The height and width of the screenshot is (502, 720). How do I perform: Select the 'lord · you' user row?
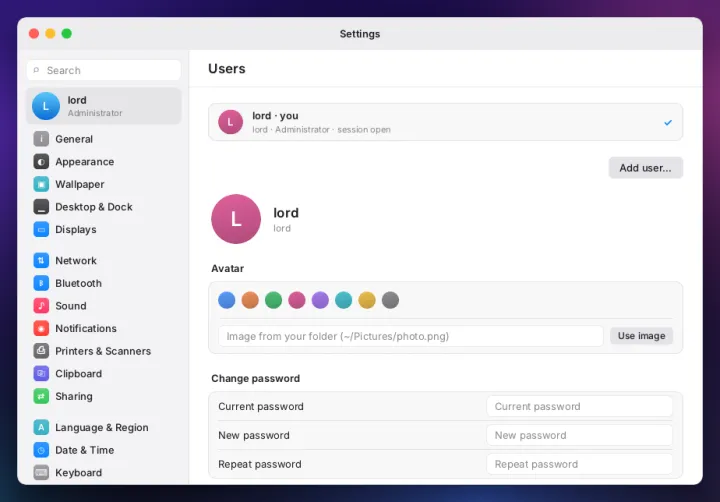(x=445, y=122)
